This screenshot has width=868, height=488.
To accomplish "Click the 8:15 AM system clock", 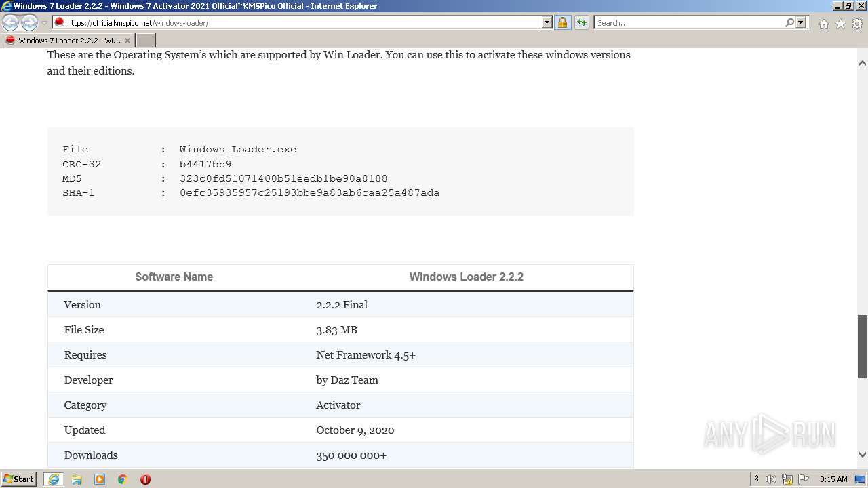I will [833, 479].
